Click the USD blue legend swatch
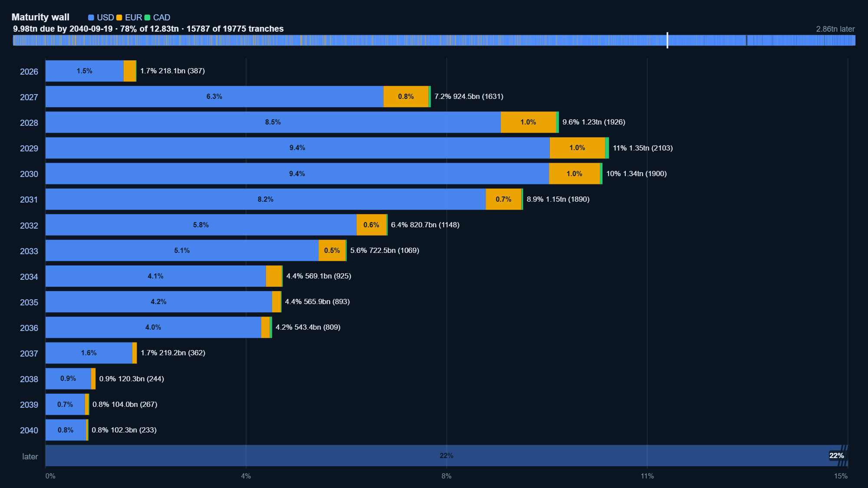 click(x=91, y=18)
